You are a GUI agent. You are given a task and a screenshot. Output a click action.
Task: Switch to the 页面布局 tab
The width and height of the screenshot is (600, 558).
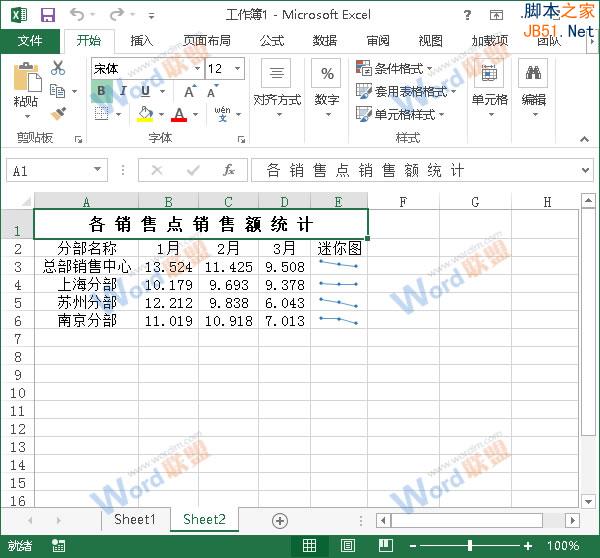click(x=207, y=41)
